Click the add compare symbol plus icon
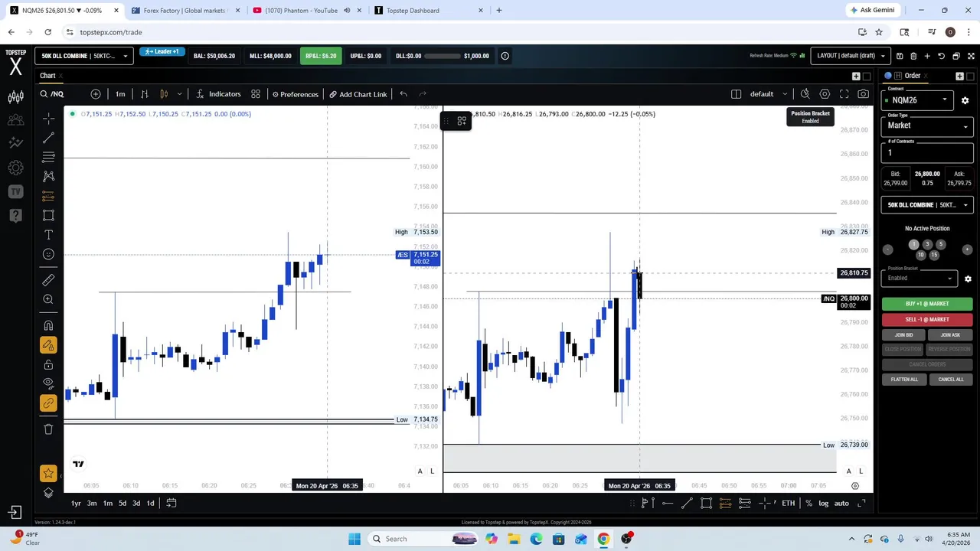980x551 pixels. point(96,94)
